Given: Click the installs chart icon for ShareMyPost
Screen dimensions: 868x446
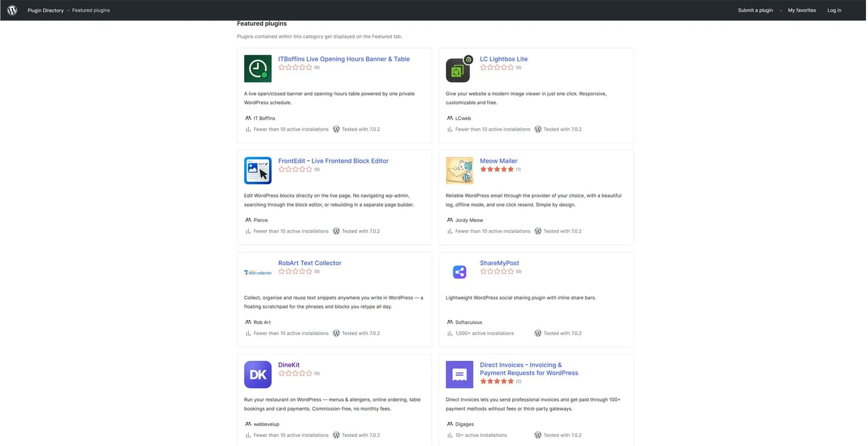Looking at the screenshot, I should [x=450, y=334].
